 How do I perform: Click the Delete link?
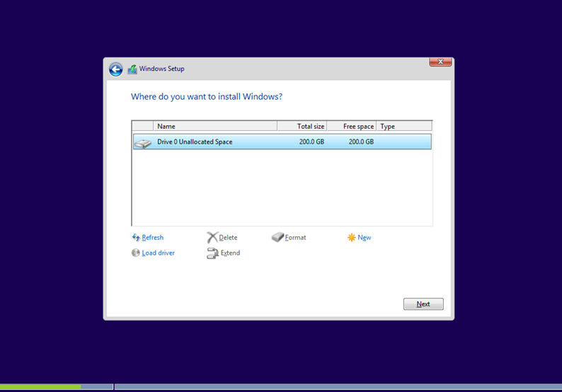pos(228,237)
